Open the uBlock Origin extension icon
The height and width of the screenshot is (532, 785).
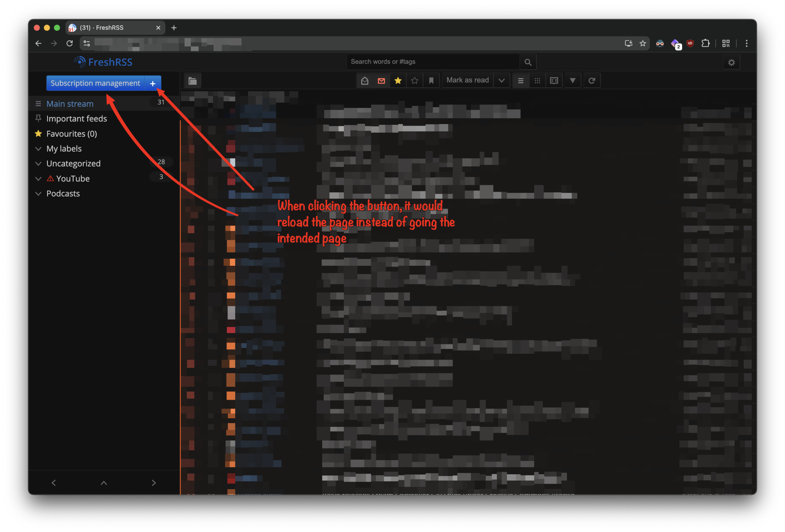690,44
